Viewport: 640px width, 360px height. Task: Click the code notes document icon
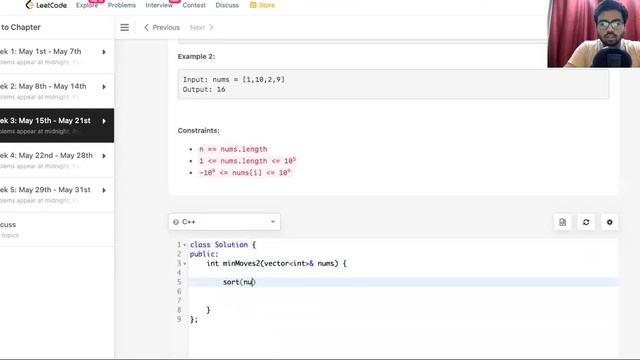pyautogui.click(x=562, y=222)
